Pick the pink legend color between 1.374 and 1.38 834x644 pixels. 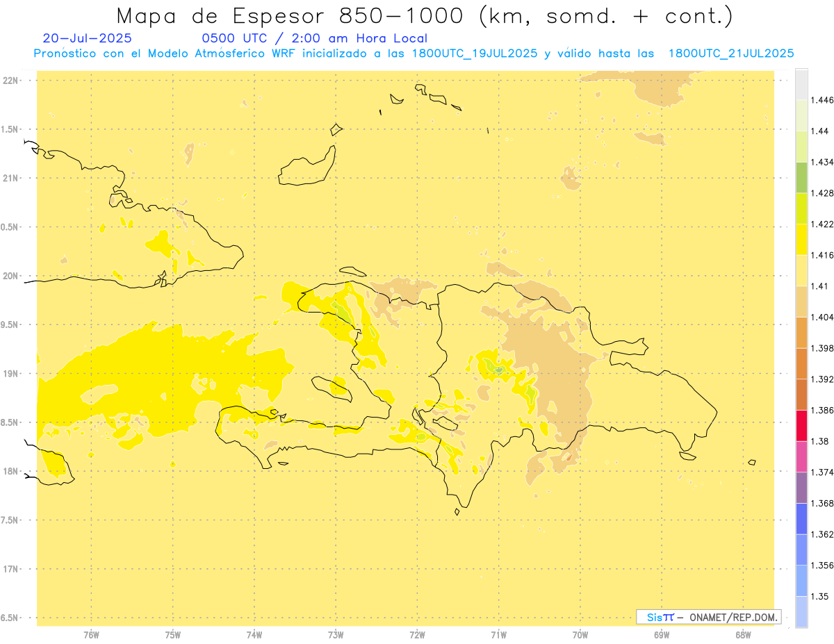801,456
